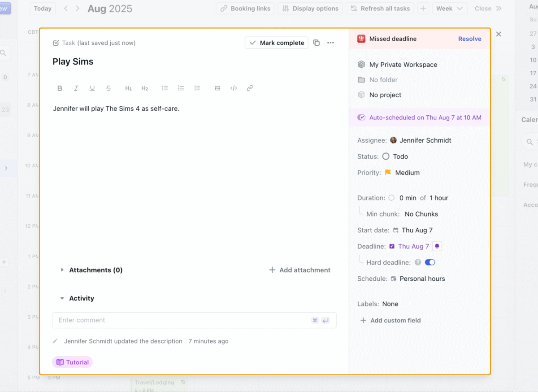The height and width of the screenshot is (392, 538).
Task: Add a link using the toolbar icon
Action: (250, 88)
